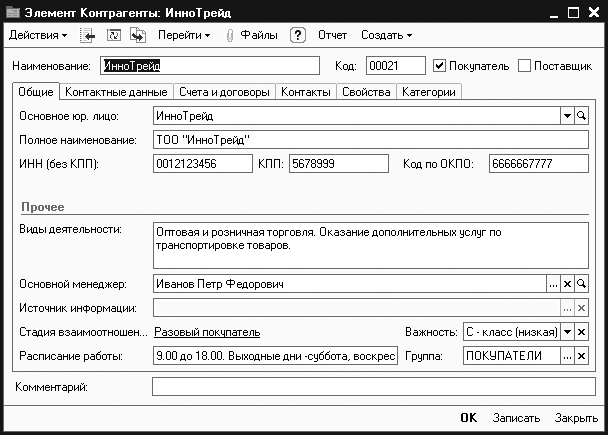Click the Расписание работы field
This screenshot has height=435, width=608.
coord(275,356)
